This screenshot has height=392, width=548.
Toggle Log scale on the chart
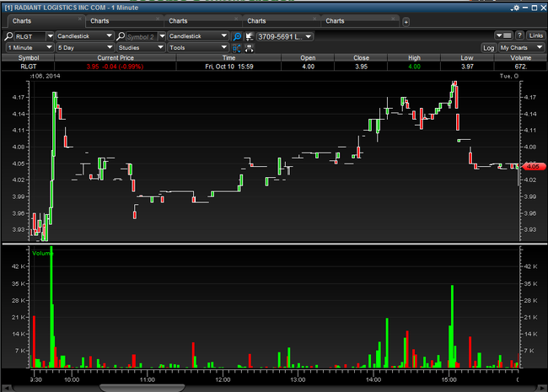pos(488,48)
